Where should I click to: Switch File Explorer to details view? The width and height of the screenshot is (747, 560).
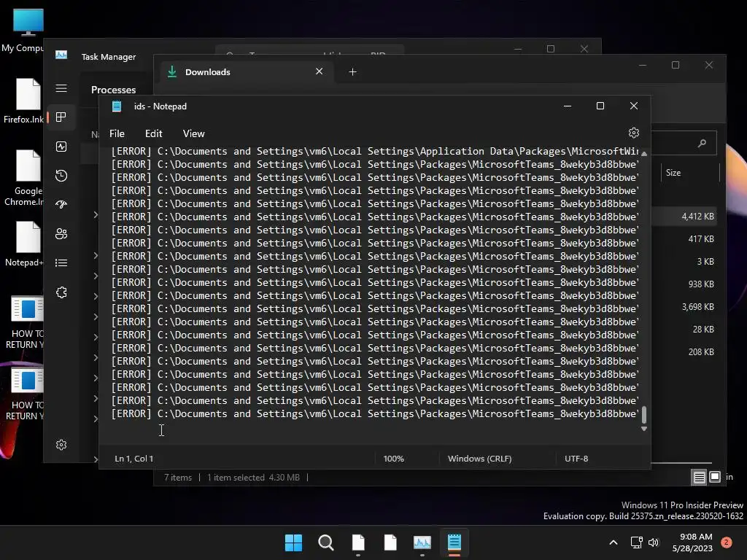point(699,477)
